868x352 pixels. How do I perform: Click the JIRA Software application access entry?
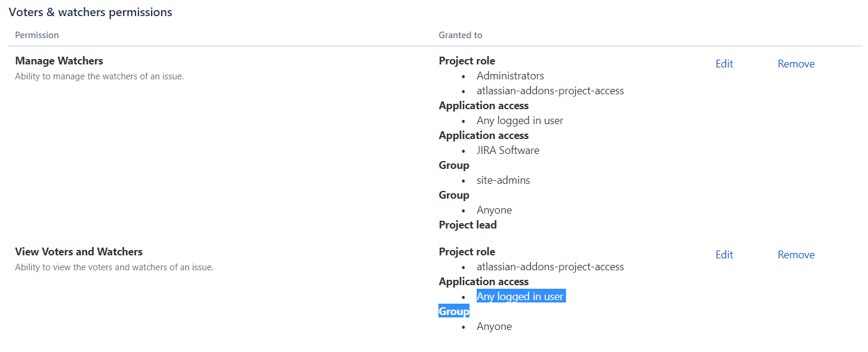(508, 150)
